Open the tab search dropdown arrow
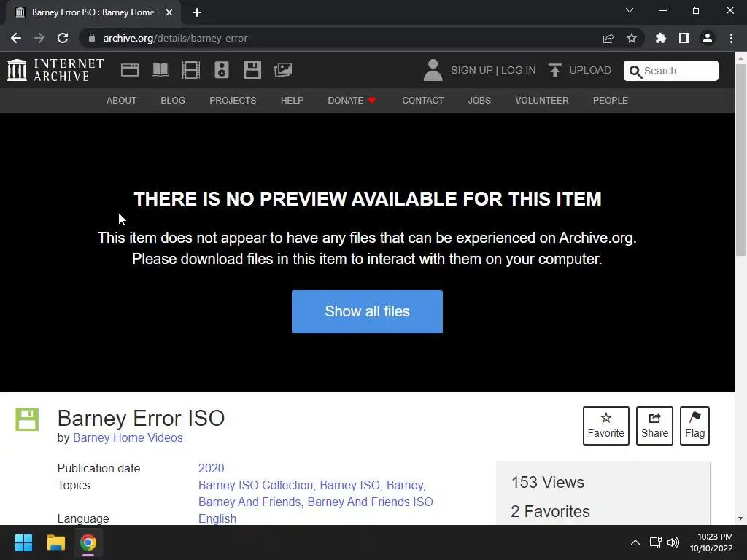747x560 pixels. click(630, 10)
